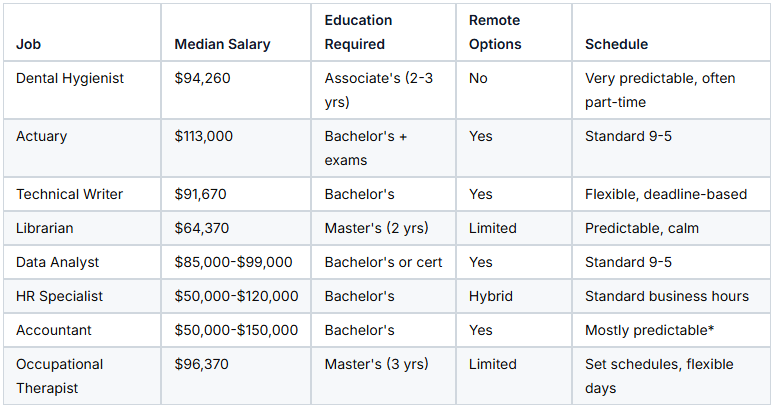Click the $50,000-$150,000 salary range
774x408 pixels.
click(x=236, y=330)
